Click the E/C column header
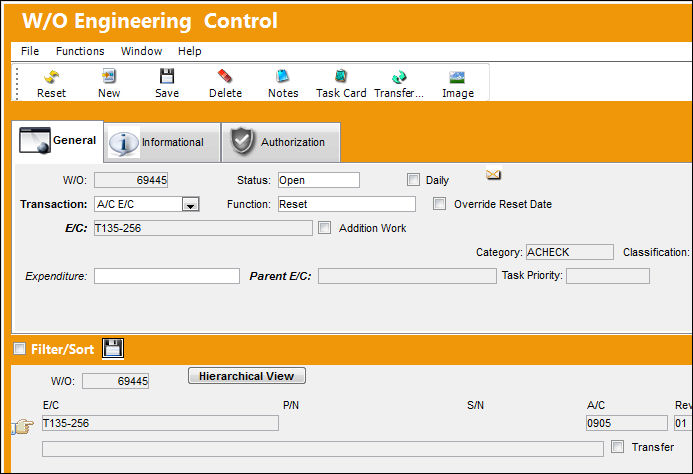 coord(51,405)
